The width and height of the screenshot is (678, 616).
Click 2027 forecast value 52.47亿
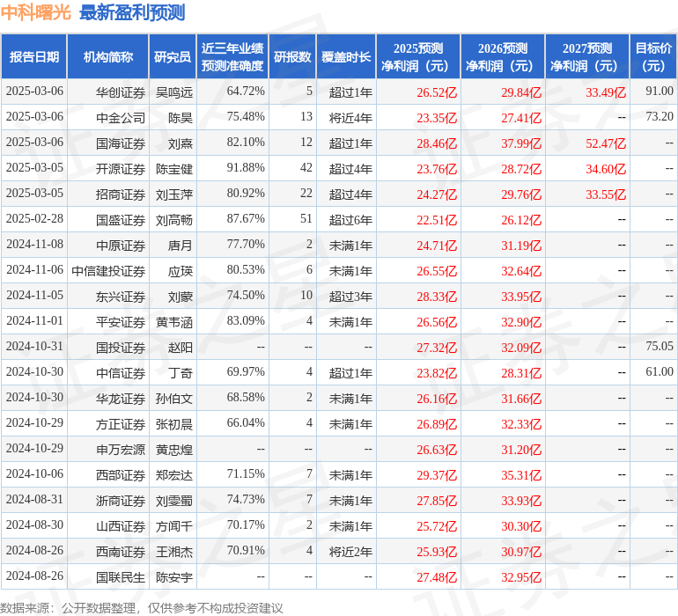tap(606, 143)
